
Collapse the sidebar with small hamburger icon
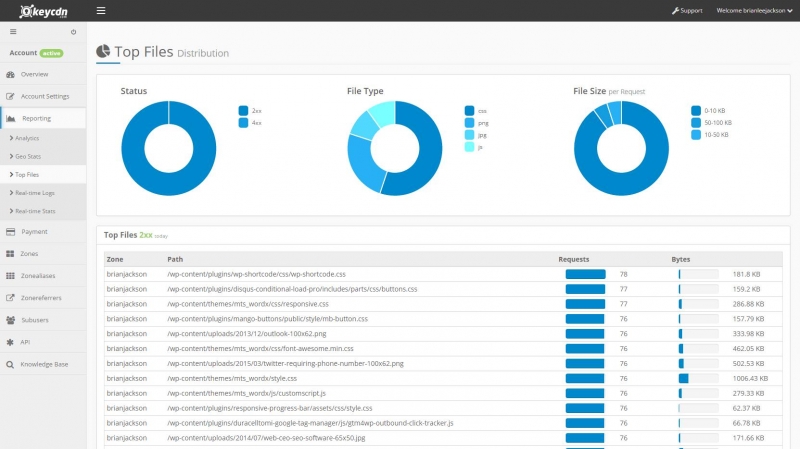[x=13, y=32]
